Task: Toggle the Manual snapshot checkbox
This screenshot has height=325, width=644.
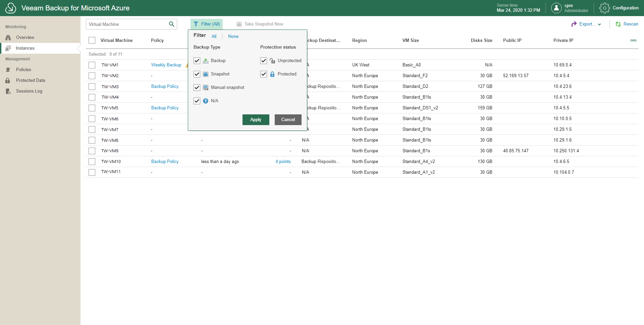Action: [197, 88]
